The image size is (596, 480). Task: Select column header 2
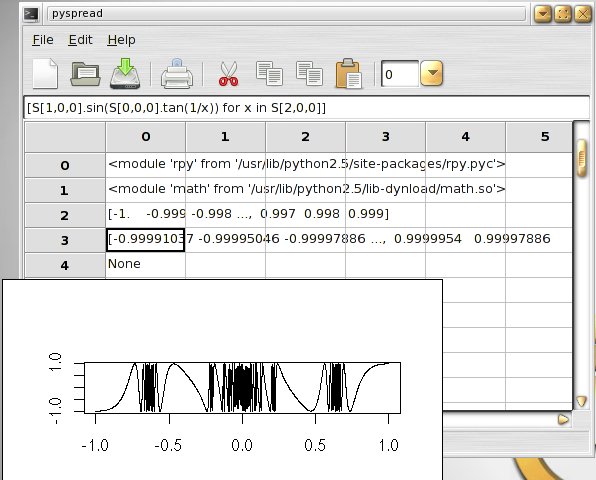click(x=305, y=137)
